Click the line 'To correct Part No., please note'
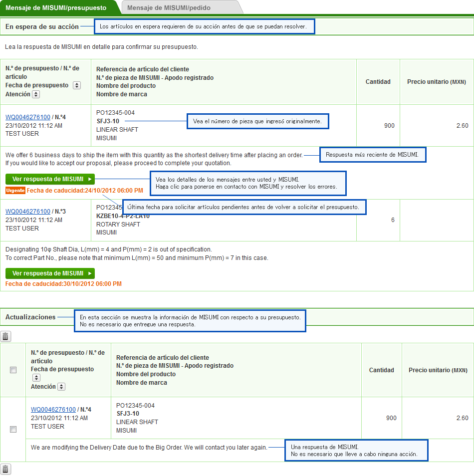This screenshot has height=476, width=474. [137, 258]
